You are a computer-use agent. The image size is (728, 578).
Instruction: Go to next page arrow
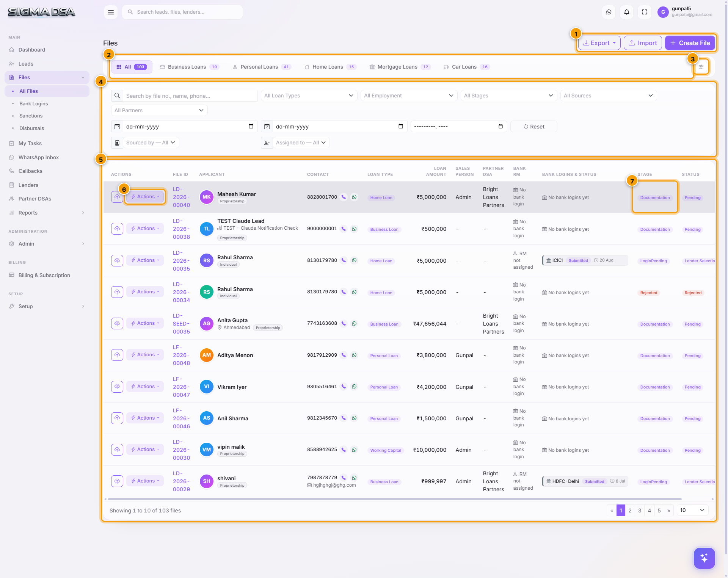[669, 510]
